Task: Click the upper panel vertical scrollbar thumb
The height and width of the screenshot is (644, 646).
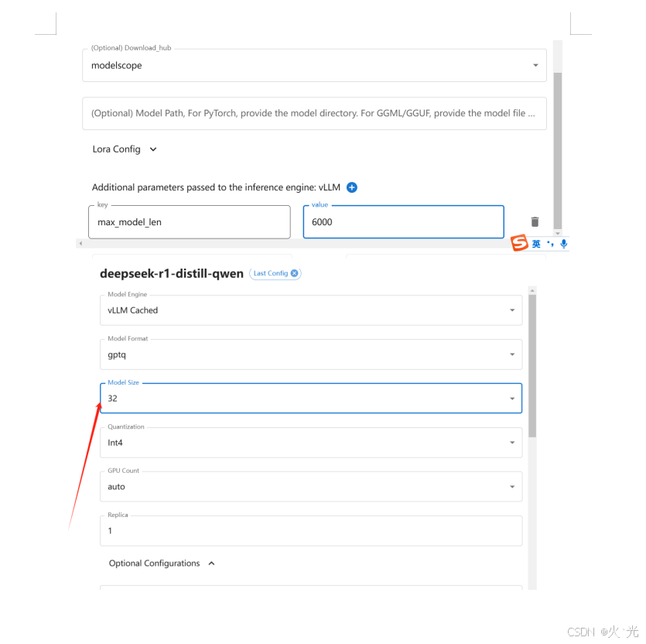Action: point(558,150)
